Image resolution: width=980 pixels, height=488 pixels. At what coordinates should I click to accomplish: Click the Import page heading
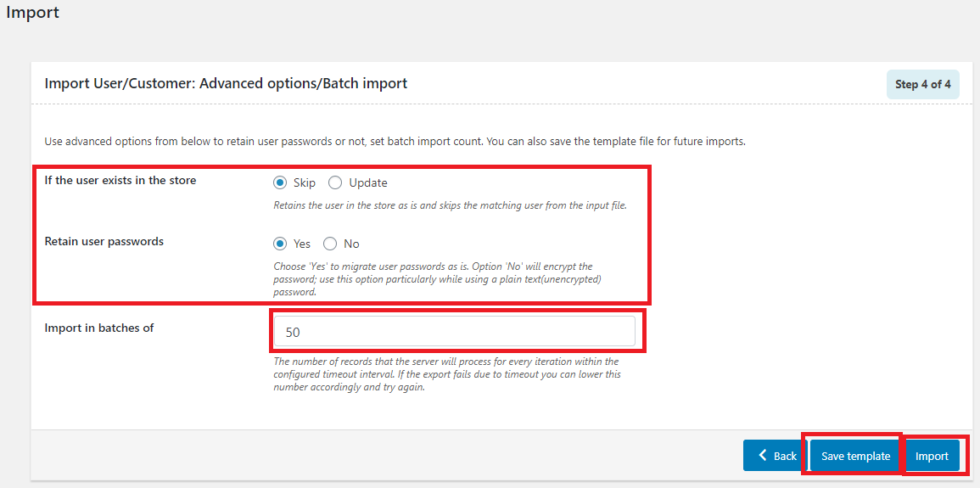(x=32, y=13)
